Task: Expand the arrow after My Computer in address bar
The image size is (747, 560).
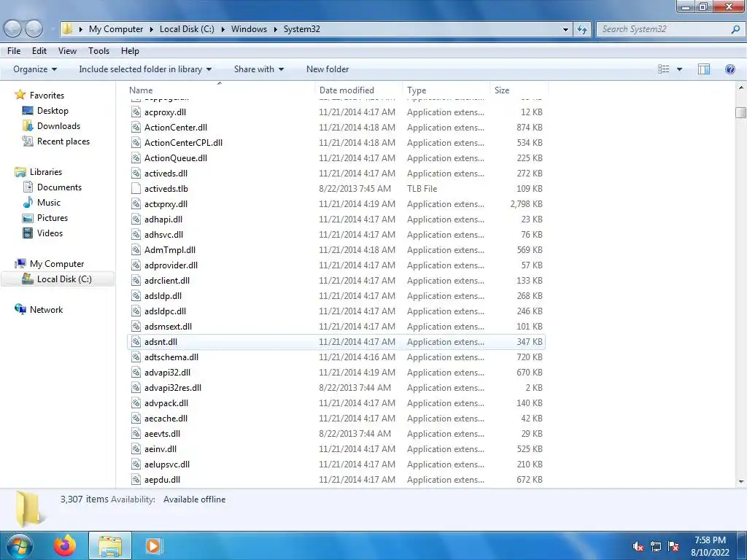Action: coord(151,29)
